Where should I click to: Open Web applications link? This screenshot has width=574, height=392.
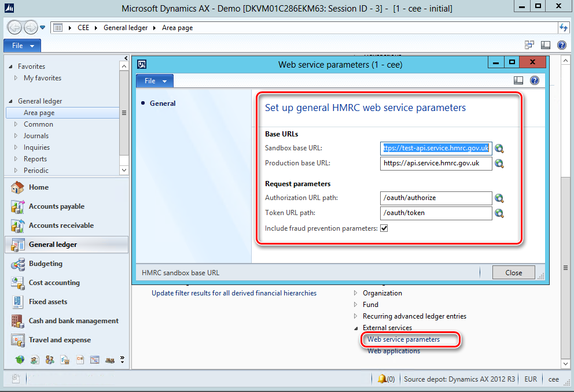tap(393, 351)
